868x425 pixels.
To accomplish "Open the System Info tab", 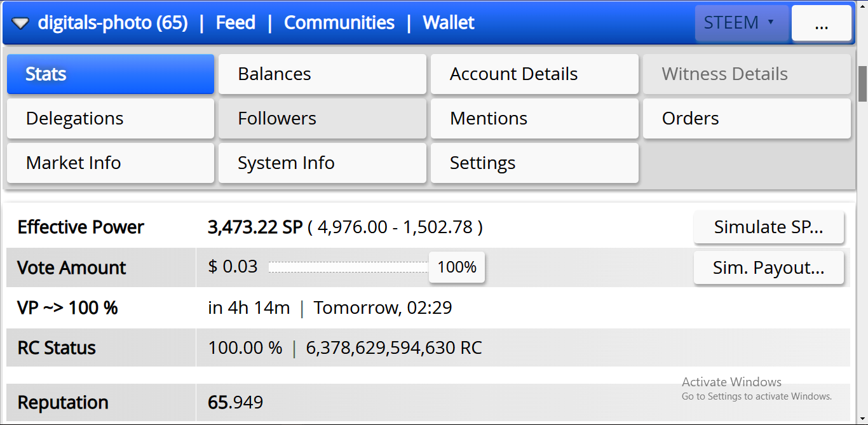I will tap(322, 163).
